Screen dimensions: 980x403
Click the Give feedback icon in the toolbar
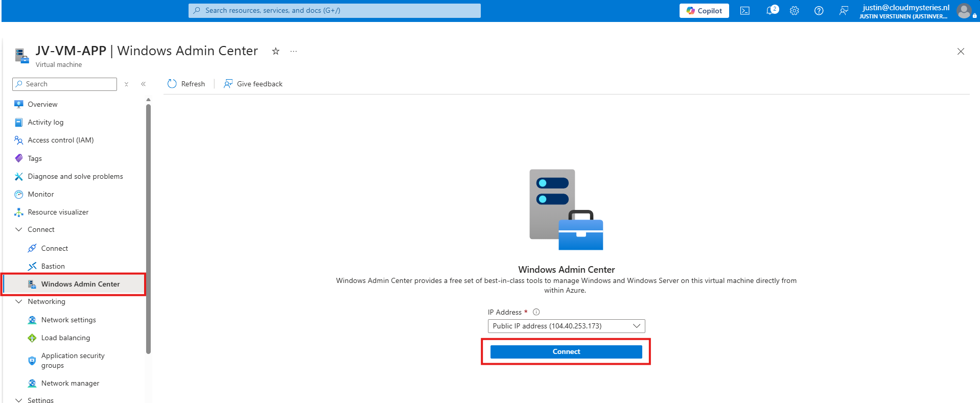pos(228,84)
